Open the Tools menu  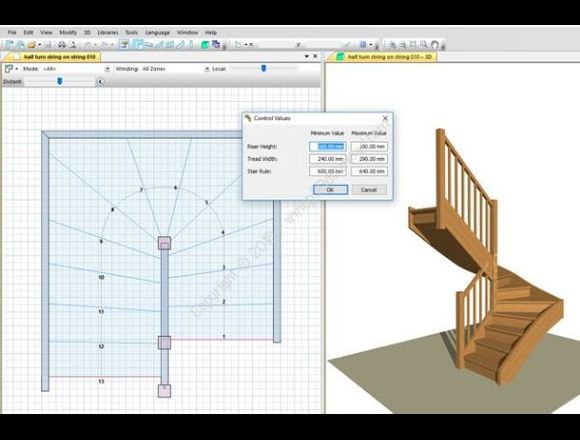click(x=131, y=33)
